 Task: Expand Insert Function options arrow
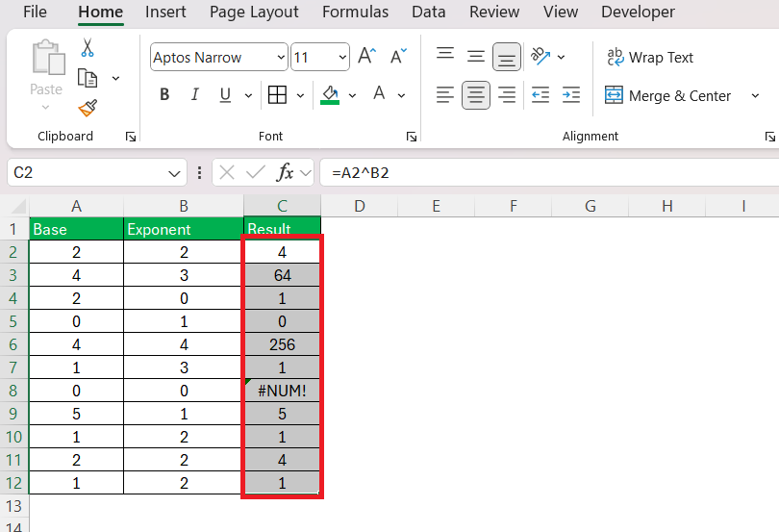pyautogui.click(x=306, y=173)
